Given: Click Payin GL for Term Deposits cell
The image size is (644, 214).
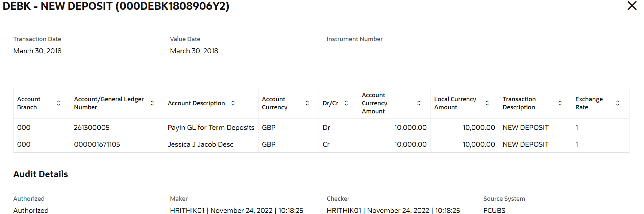Looking at the screenshot, I should (x=211, y=127).
